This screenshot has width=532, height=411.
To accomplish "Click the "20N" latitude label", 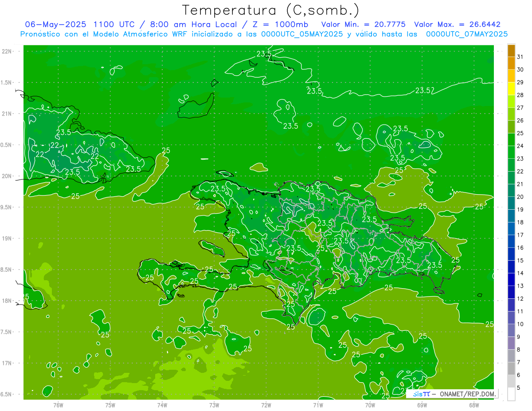I will (7, 176).
